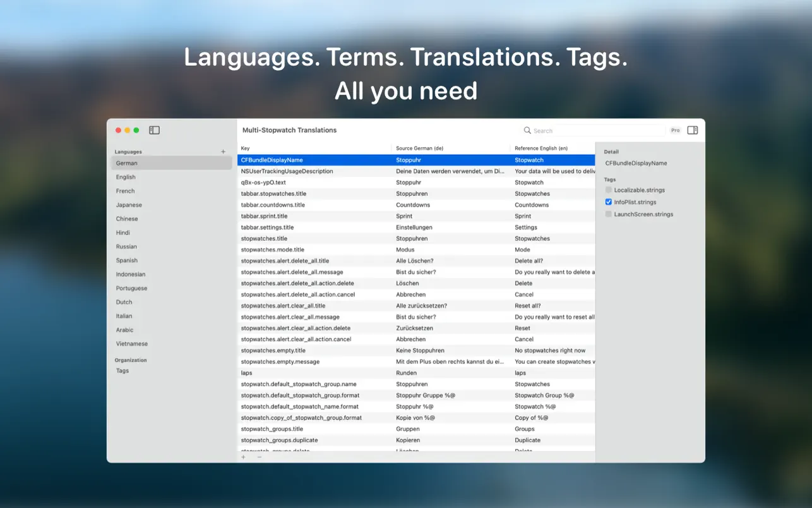812x508 pixels.
Task: Add a new term with the bottom plus icon
Action: [244, 457]
